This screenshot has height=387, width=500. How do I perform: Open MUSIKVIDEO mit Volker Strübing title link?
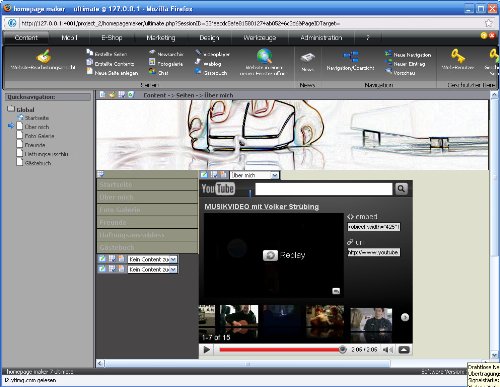[262, 207]
